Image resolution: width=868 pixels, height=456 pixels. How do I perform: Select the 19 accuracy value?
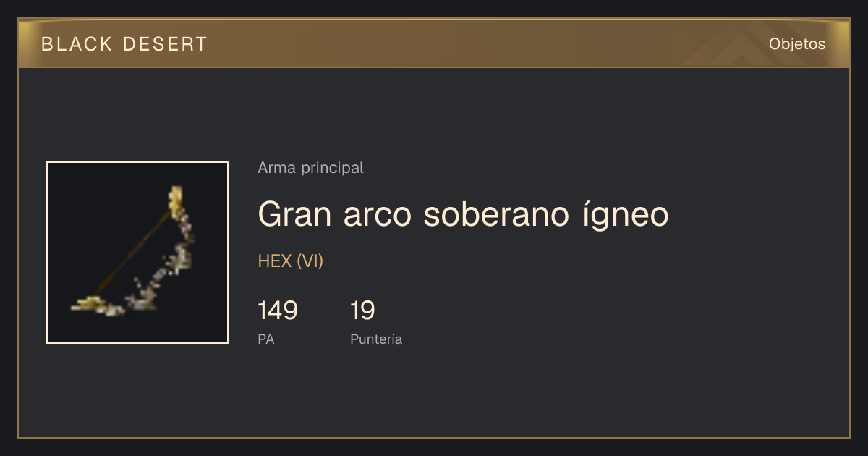(362, 311)
